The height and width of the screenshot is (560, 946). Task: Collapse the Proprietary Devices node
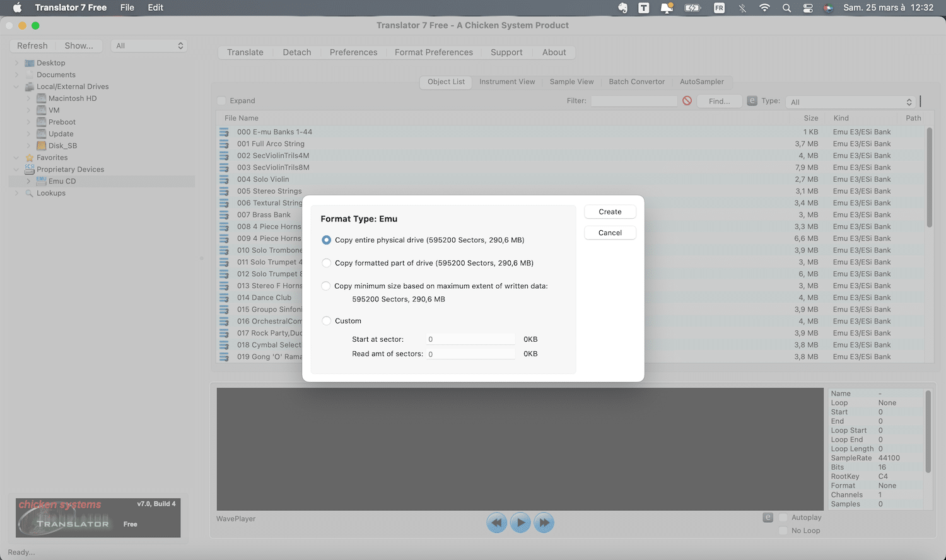click(16, 170)
